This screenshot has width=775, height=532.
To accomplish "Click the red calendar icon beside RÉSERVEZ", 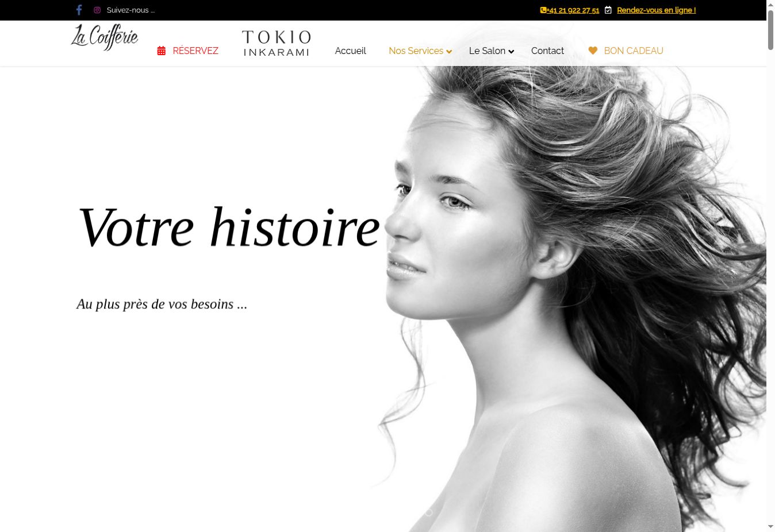I will click(162, 51).
